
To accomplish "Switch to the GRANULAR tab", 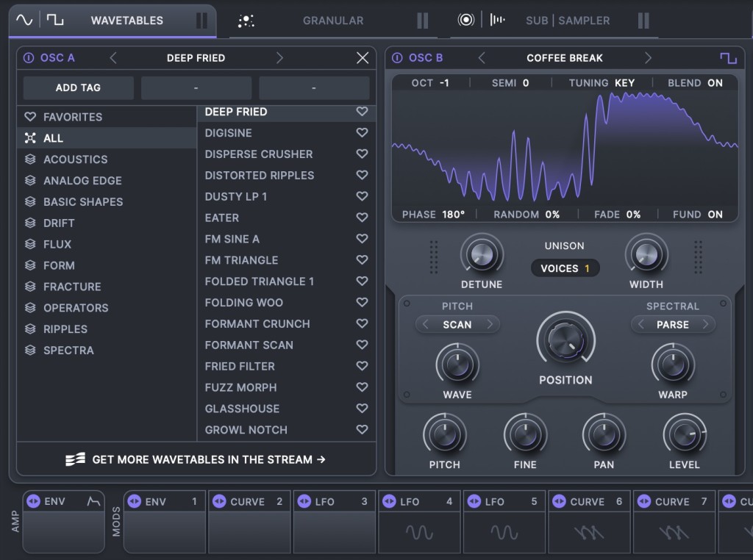I will pyautogui.click(x=332, y=21).
